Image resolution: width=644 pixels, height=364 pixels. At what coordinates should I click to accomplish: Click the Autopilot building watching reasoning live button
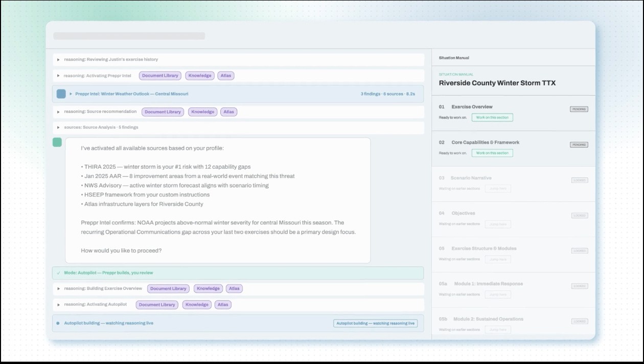(x=376, y=323)
